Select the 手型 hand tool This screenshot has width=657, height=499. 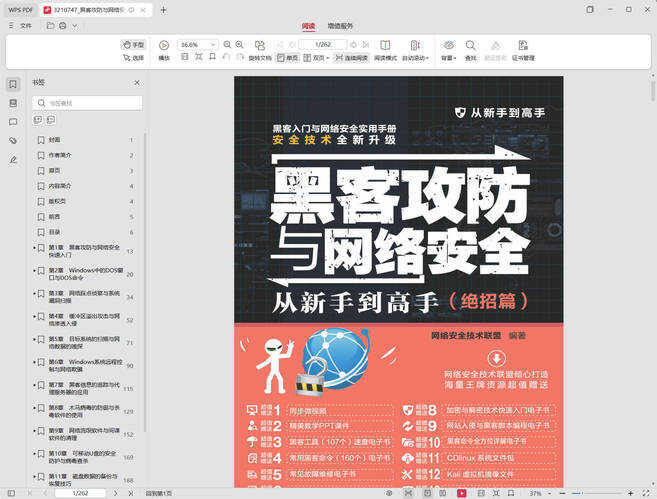pos(133,45)
